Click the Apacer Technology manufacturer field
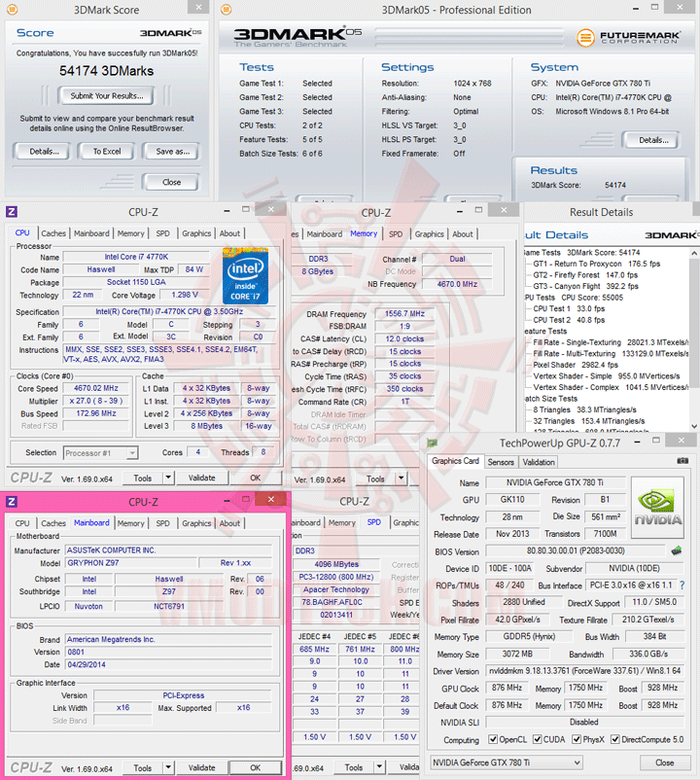 pos(336,589)
